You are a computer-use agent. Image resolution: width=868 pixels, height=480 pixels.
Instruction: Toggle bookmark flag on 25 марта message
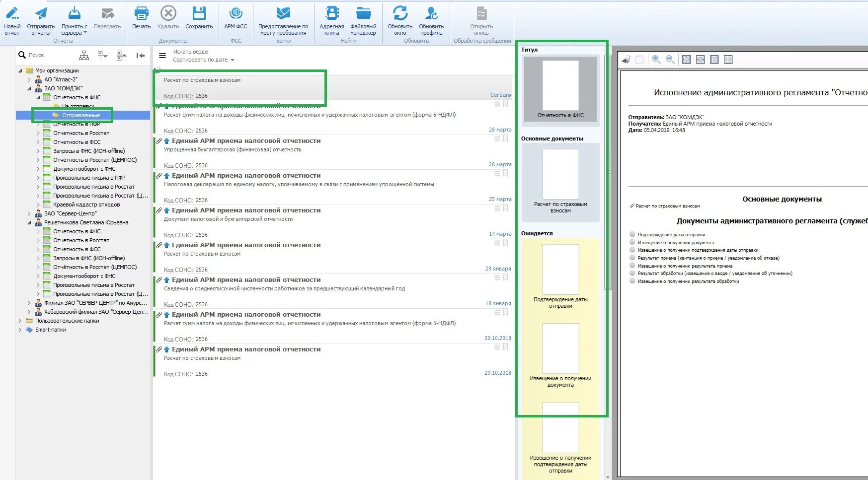506,174
